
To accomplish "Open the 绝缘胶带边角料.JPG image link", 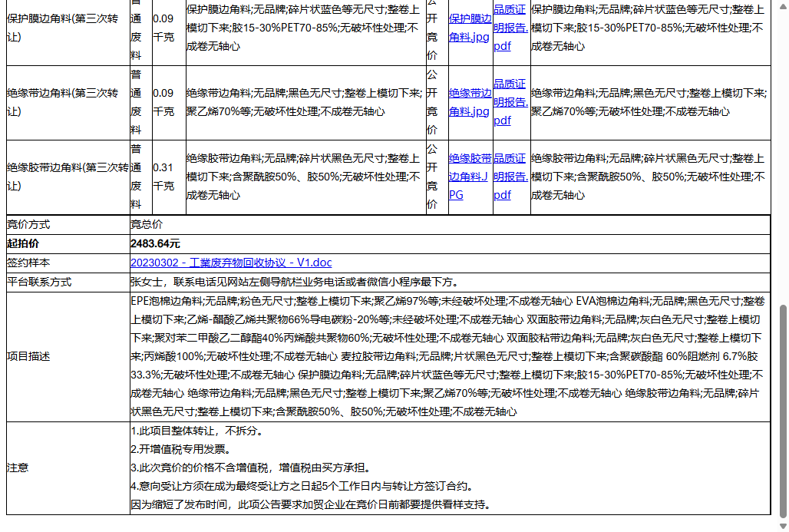I will (x=470, y=177).
